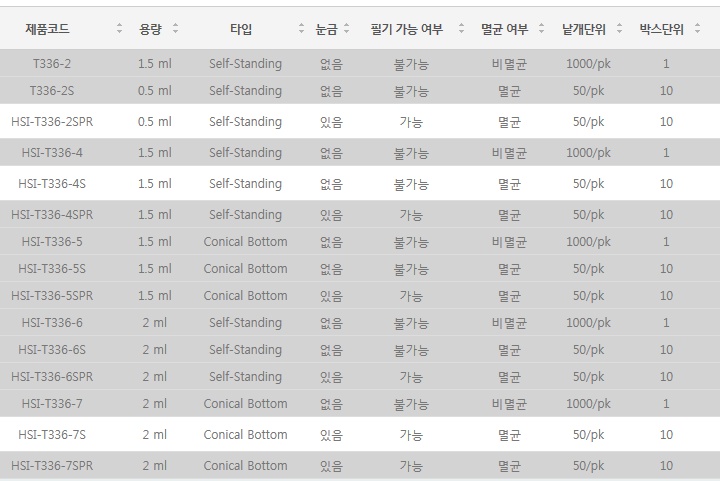Sort by 제품코드 using its sort arrows
The height and width of the screenshot is (481, 720).
pos(119,28)
